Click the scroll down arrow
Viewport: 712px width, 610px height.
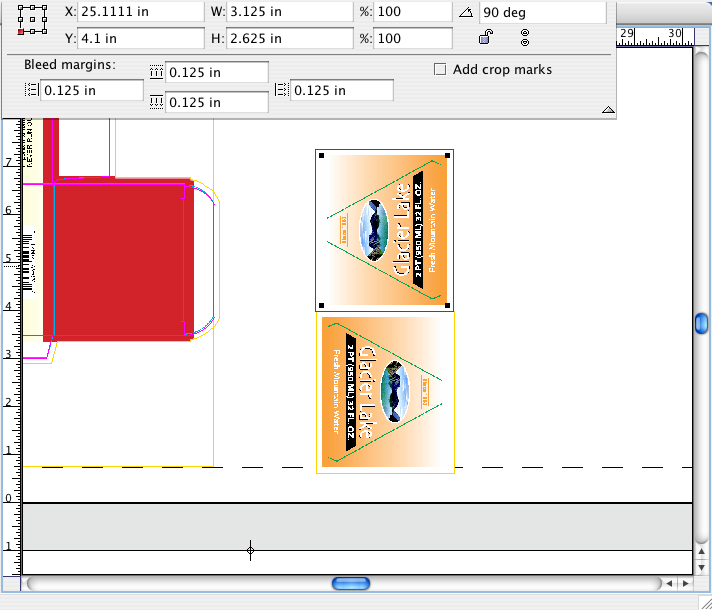tap(702, 568)
